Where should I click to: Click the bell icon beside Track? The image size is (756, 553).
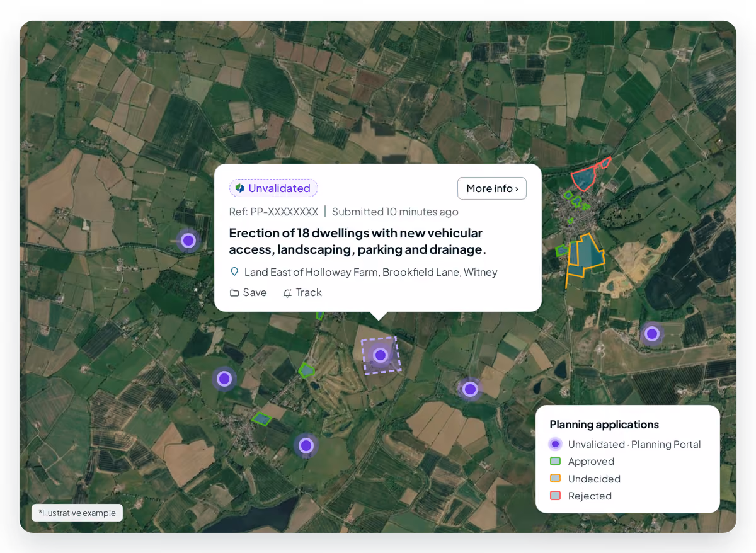[x=288, y=293]
